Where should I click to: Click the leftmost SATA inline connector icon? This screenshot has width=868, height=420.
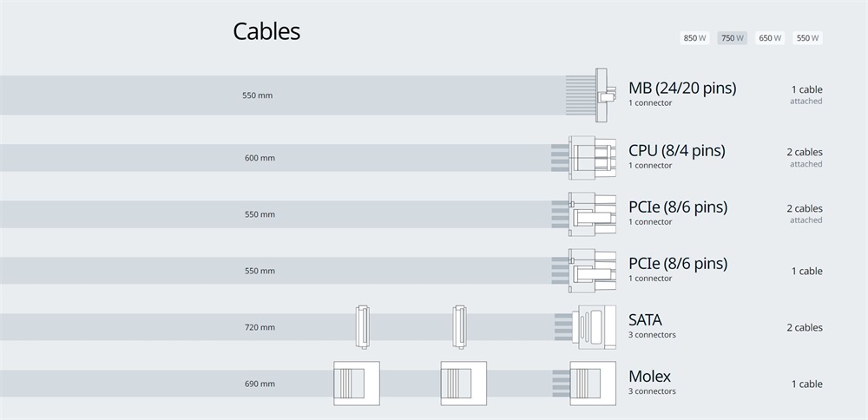coord(363,327)
